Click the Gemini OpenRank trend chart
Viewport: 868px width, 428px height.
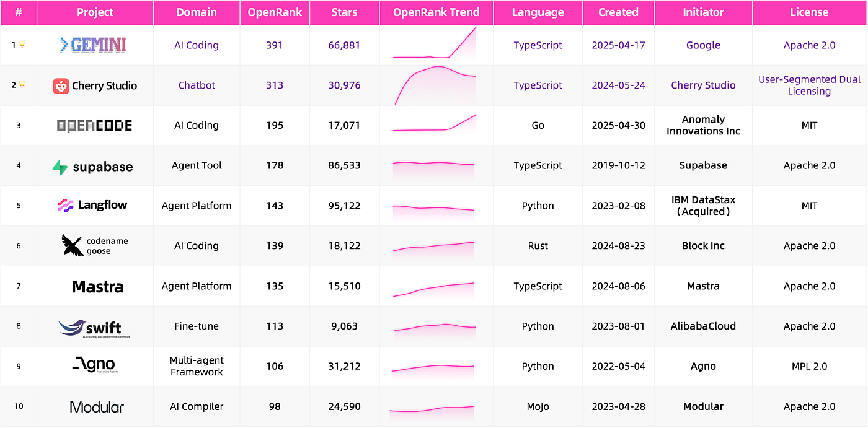(x=435, y=43)
